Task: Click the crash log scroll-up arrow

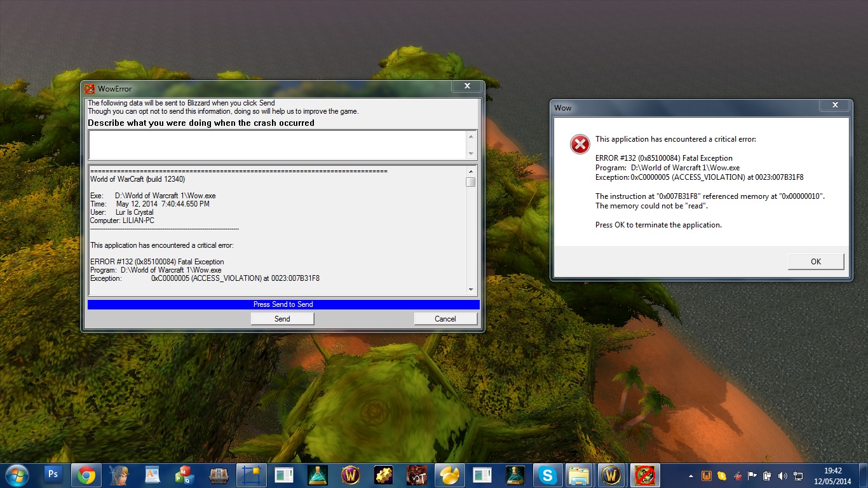Action: [471, 171]
